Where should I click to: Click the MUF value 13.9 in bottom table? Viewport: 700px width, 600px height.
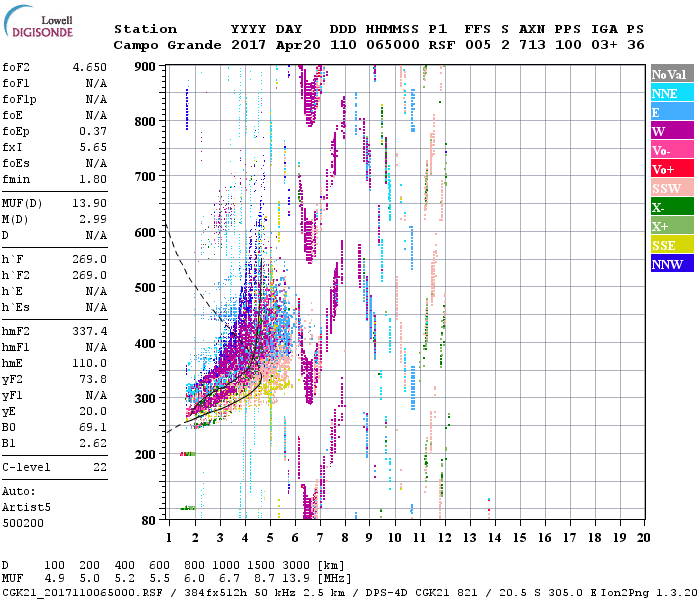pyautogui.click(x=296, y=578)
